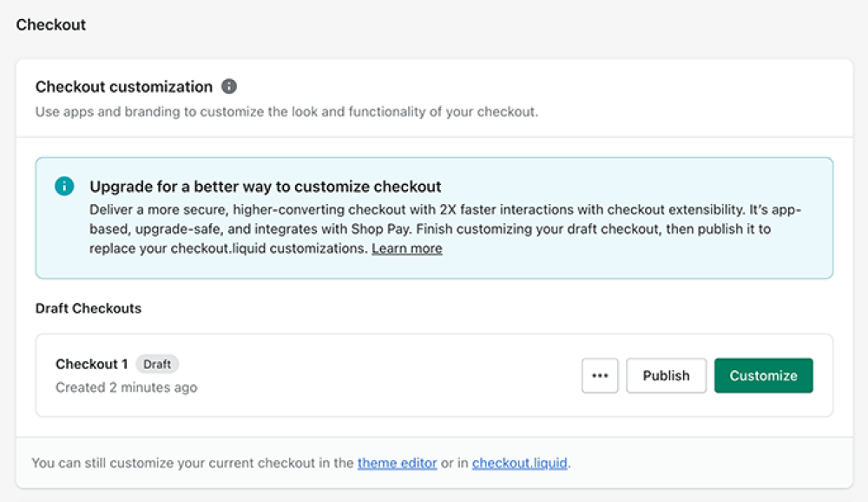Open the theme editor link
This screenshot has height=502, width=868.
pyautogui.click(x=398, y=463)
